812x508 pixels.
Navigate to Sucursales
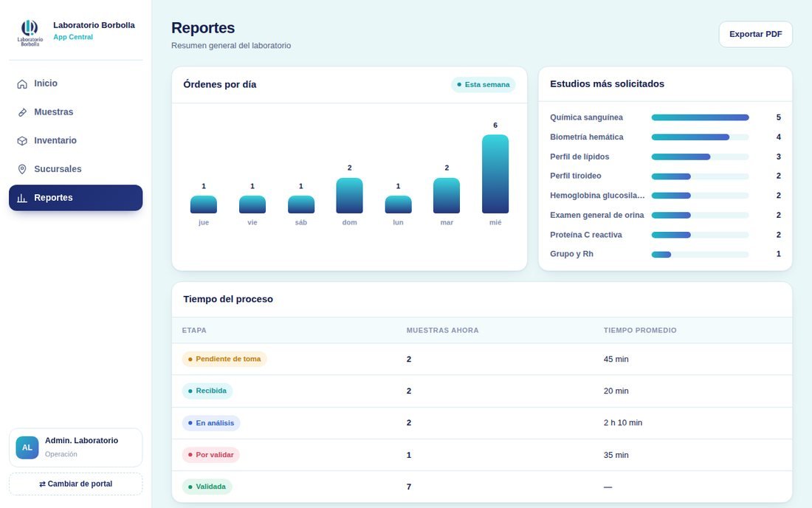(75, 169)
